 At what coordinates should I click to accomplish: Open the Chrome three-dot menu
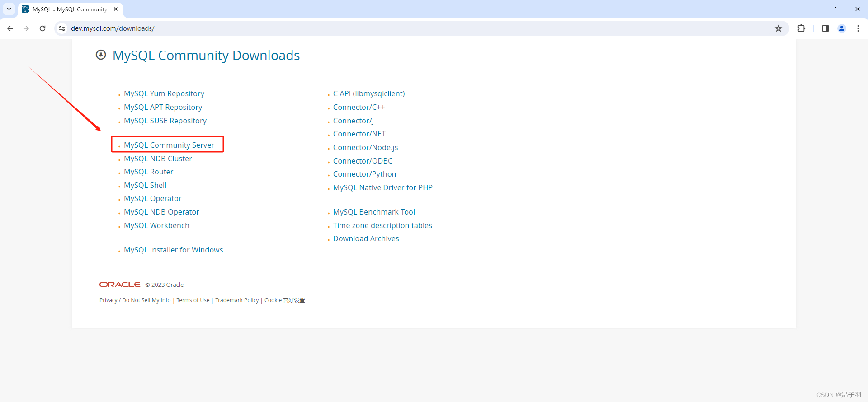pyautogui.click(x=858, y=28)
